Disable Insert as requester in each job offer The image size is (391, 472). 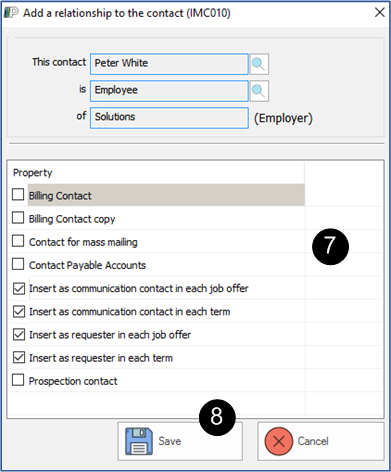coord(19,335)
